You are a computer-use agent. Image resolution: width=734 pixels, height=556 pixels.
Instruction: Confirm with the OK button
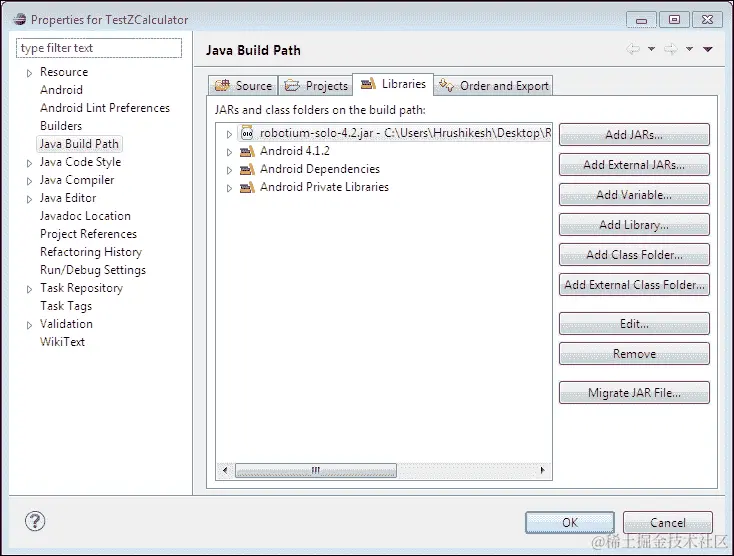coord(570,522)
